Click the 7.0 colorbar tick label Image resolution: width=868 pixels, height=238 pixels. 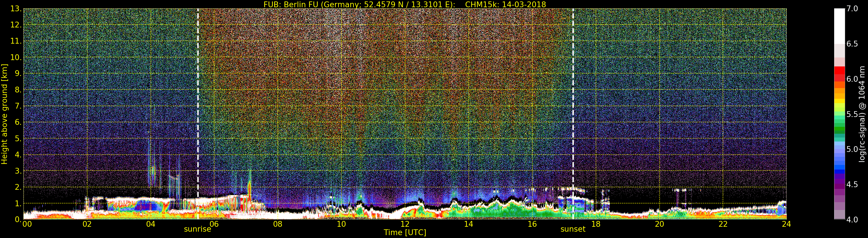point(852,9)
